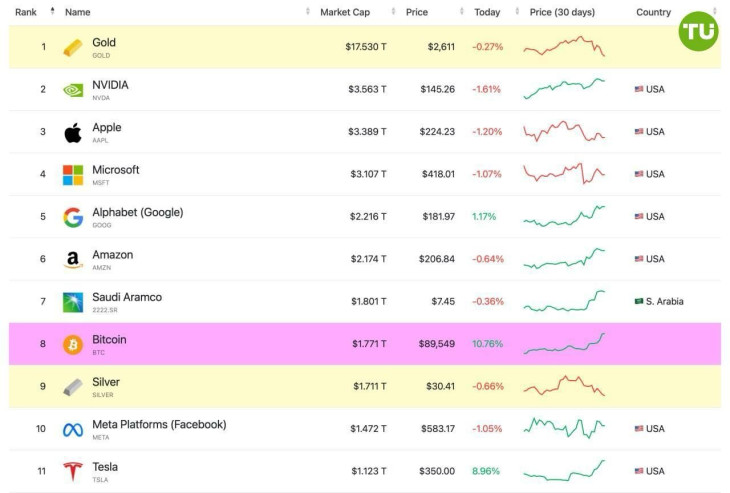Click NVIDIA price $145.26

pyautogui.click(x=438, y=89)
